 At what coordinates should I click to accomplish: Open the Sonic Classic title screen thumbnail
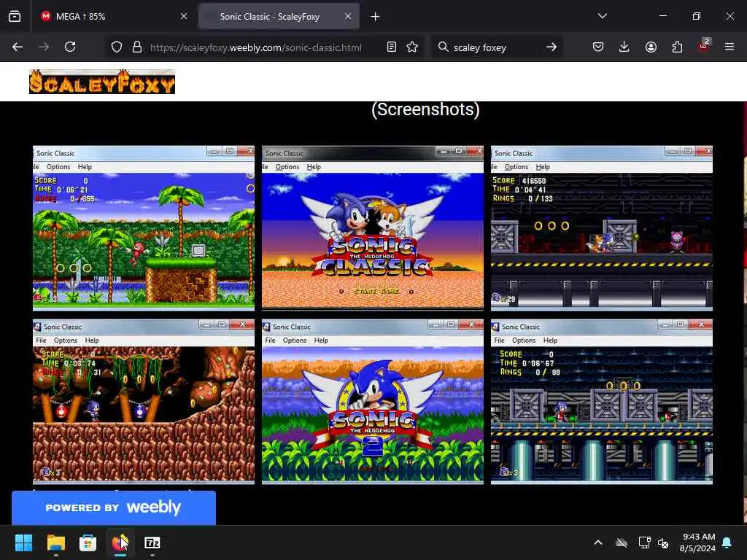(x=373, y=228)
